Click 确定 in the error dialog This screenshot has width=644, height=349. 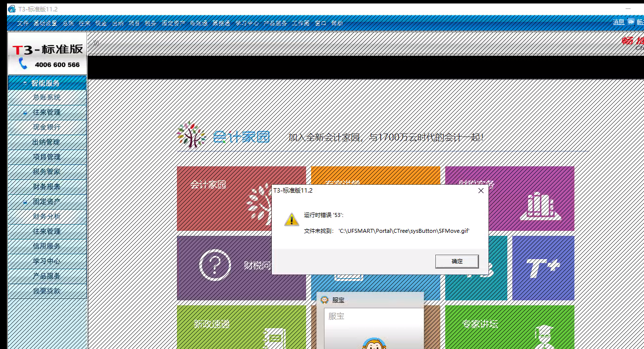(457, 261)
